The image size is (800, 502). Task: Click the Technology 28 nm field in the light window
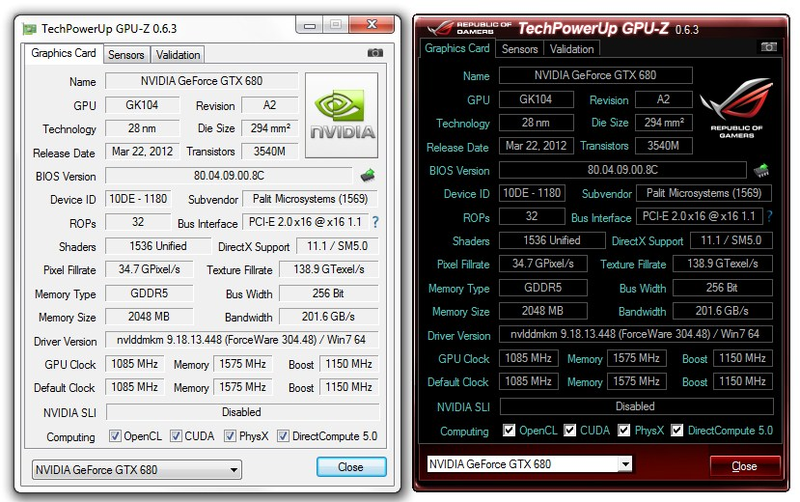142,128
